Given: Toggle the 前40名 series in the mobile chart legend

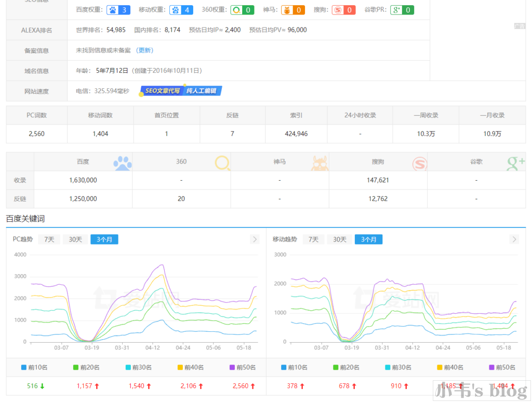Looking at the screenshot, I should point(450,367).
